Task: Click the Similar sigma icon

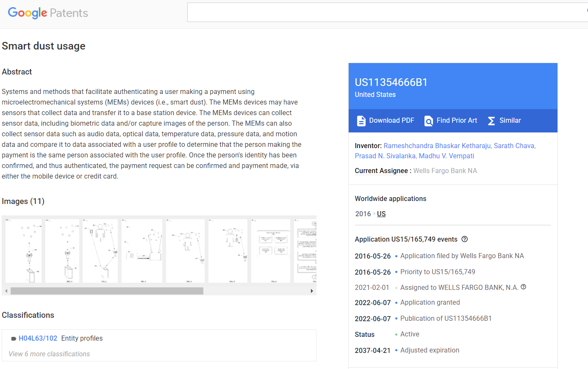Action: [x=491, y=121]
